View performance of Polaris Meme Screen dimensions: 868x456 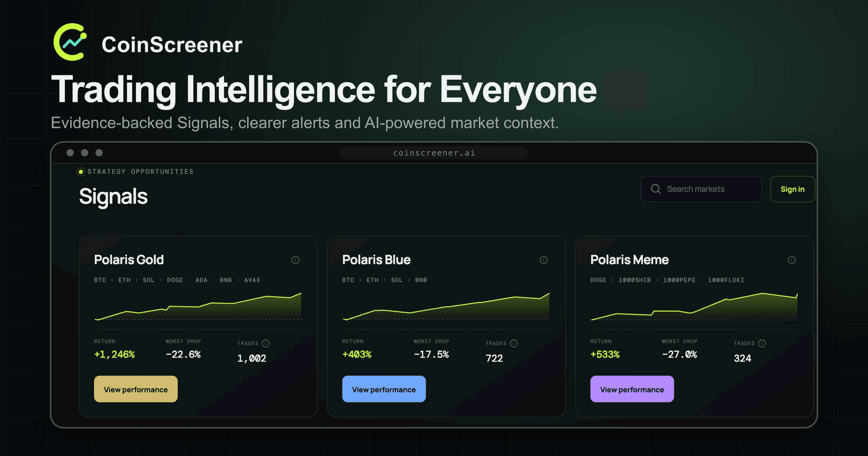click(632, 389)
